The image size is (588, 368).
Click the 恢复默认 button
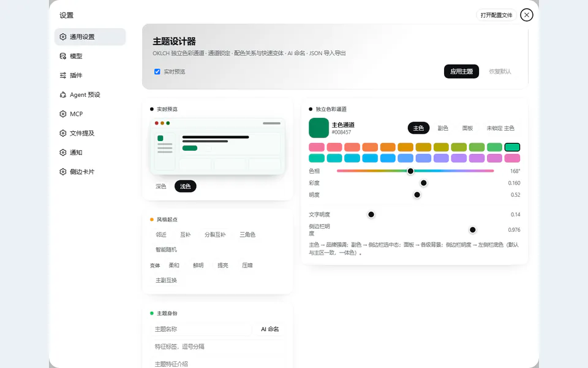(500, 71)
